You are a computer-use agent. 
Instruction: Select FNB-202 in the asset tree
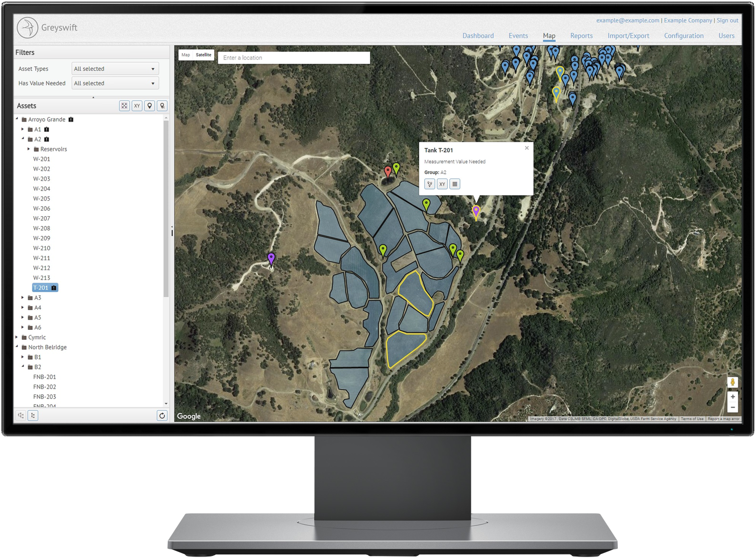pos(45,387)
